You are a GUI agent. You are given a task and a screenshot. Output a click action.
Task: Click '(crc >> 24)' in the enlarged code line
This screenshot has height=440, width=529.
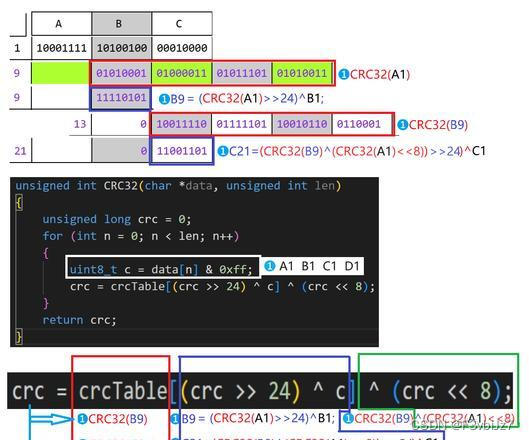click(x=240, y=391)
